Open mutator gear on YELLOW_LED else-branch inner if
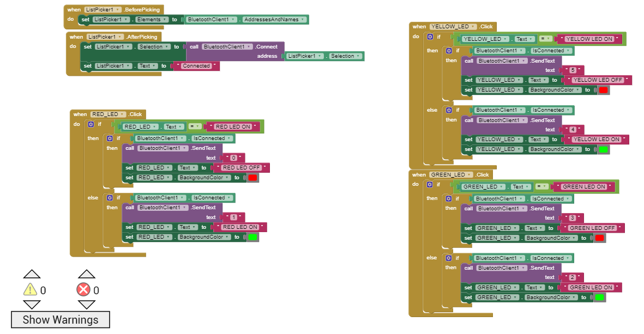 coord(449,110)
